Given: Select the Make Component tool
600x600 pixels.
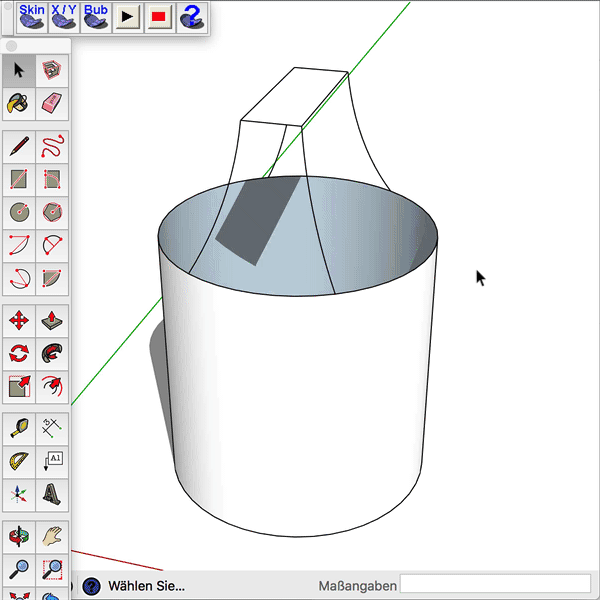Looking at the screenshot, I should tap(53, 71).
